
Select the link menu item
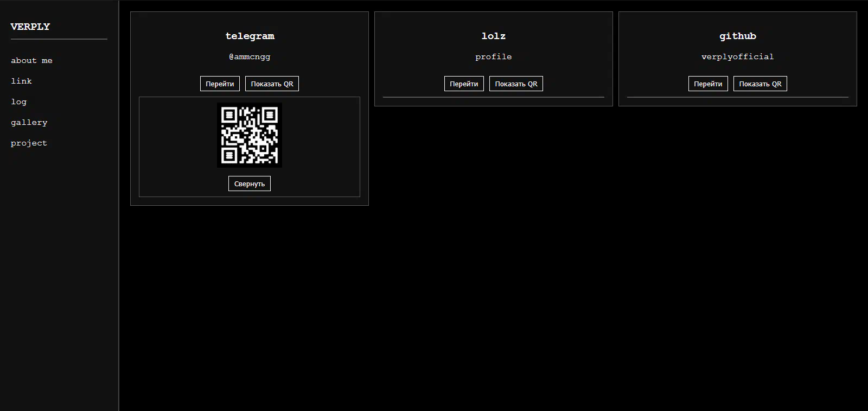(x=21, y=81)
